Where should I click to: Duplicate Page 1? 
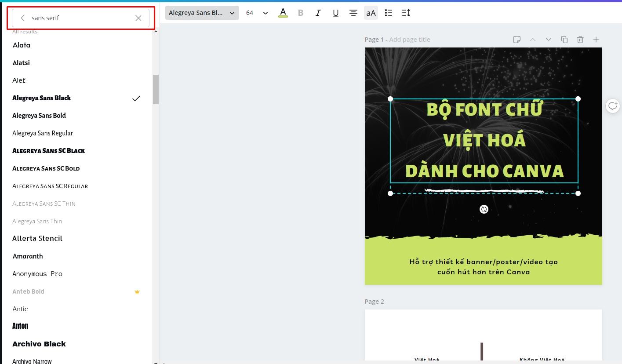[x=564, y=40]
